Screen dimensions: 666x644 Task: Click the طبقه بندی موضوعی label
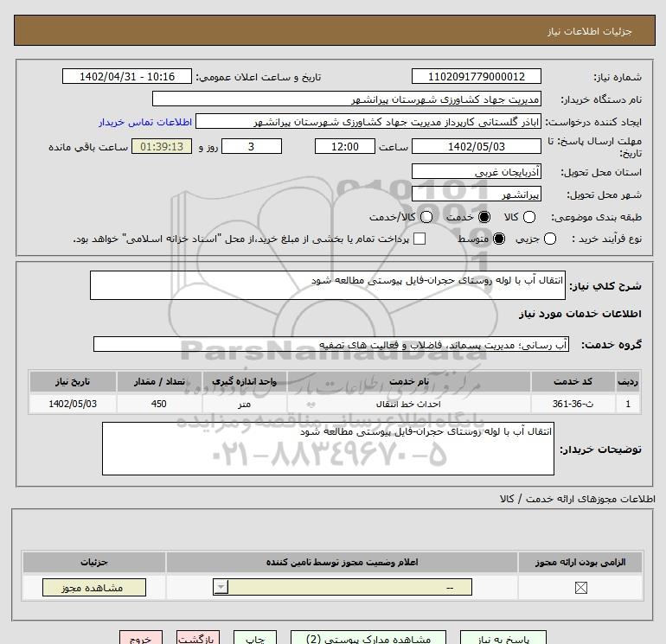point(596,217)
